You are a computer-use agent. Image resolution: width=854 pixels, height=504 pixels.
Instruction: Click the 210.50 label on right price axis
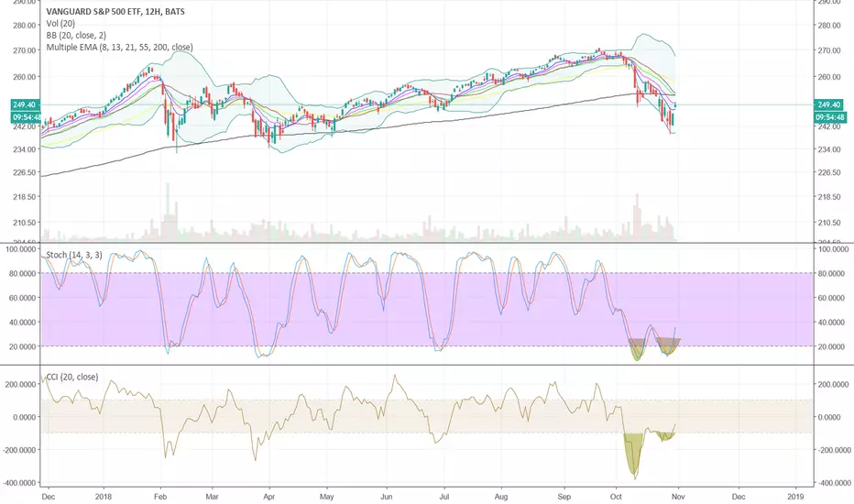[x=829, y=223]
